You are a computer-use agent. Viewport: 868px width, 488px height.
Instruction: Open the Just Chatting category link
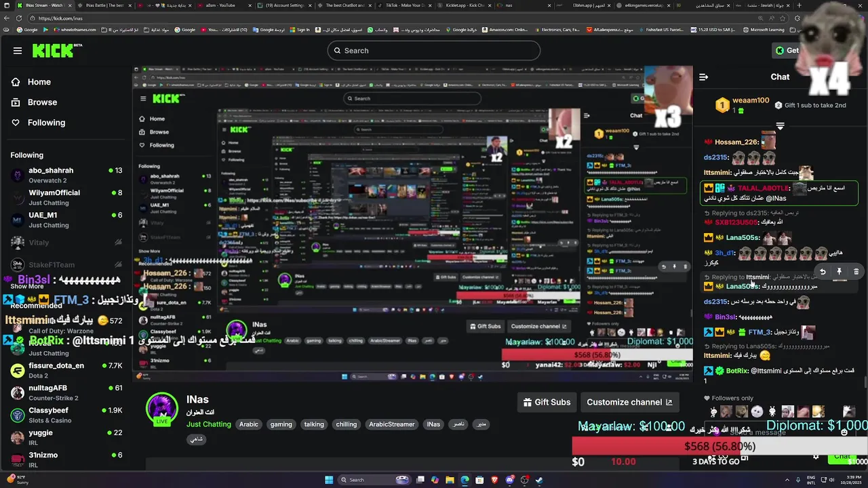coord(209,424)
